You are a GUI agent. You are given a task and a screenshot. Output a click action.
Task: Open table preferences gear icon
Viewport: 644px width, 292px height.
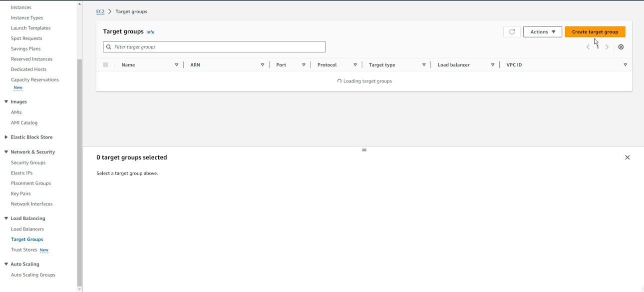(621, 47)
